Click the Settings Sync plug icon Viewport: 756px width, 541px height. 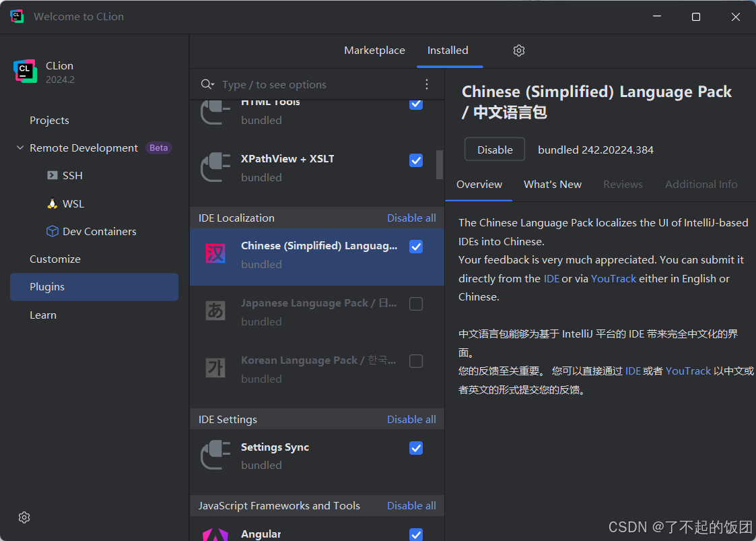(215, 455)
